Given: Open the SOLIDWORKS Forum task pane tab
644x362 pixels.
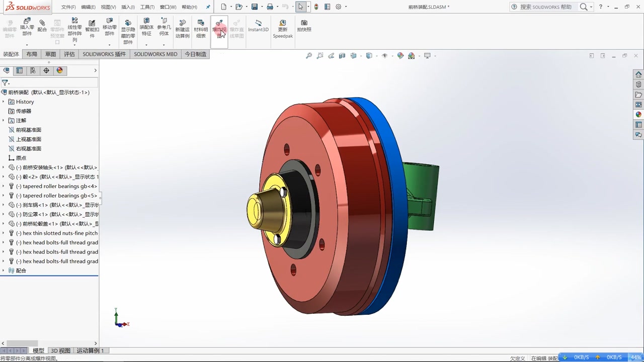Looking at the screenshot, I should coord(638,135).
